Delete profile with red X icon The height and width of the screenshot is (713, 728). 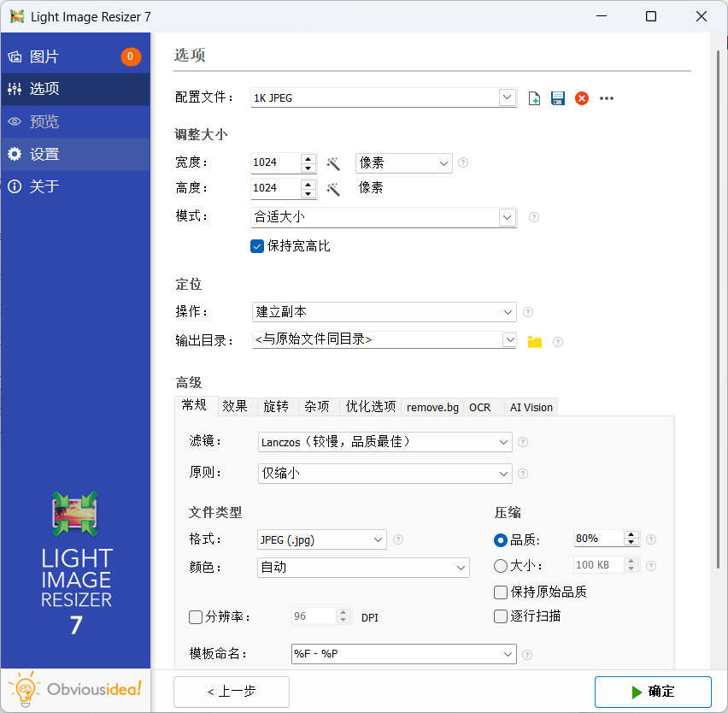581,98
